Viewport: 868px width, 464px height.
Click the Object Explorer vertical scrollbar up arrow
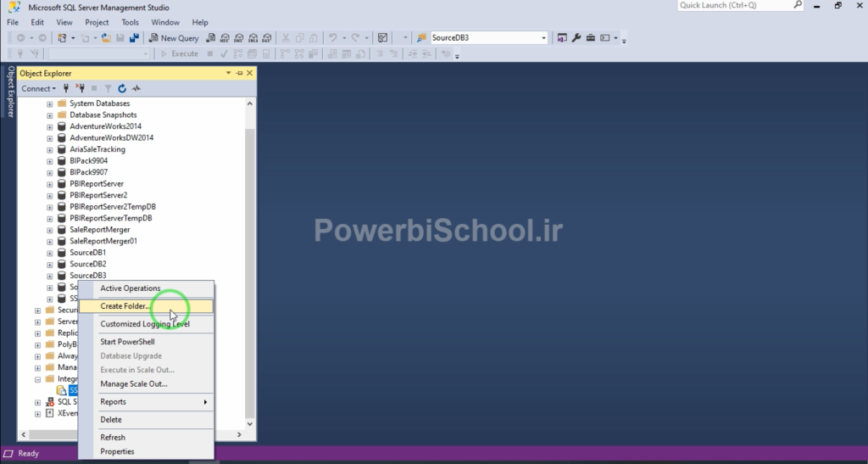tap(249, 103)
